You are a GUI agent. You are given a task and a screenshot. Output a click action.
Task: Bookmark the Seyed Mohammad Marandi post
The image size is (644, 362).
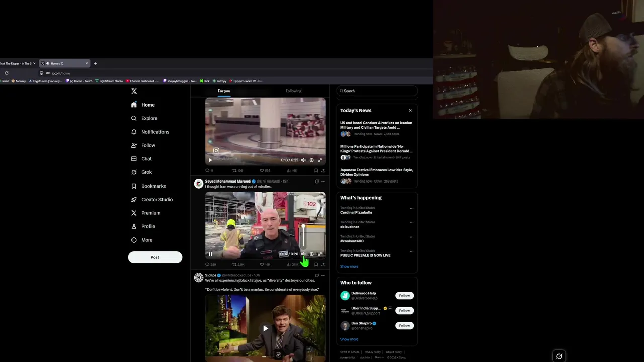point(316,264)
